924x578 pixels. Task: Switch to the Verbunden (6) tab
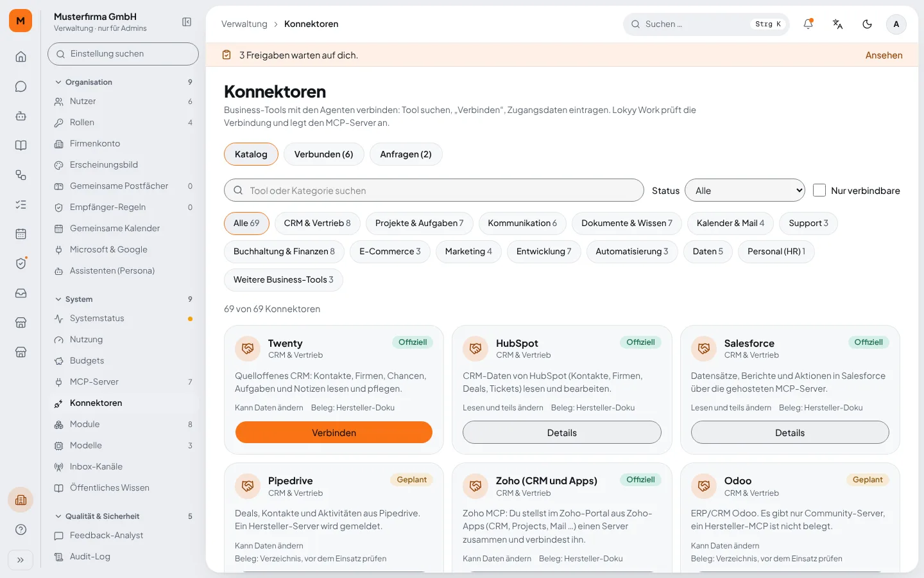click(323, 154)
